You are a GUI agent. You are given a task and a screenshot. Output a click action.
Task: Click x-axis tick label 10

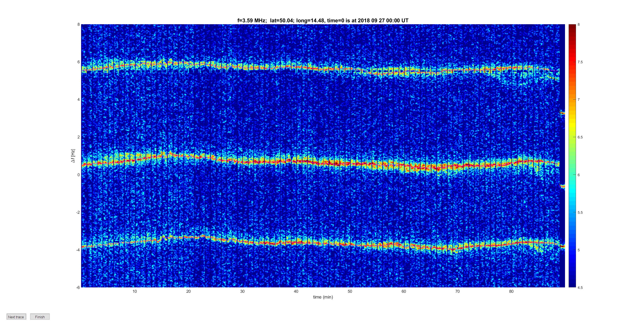coord(135,291)
